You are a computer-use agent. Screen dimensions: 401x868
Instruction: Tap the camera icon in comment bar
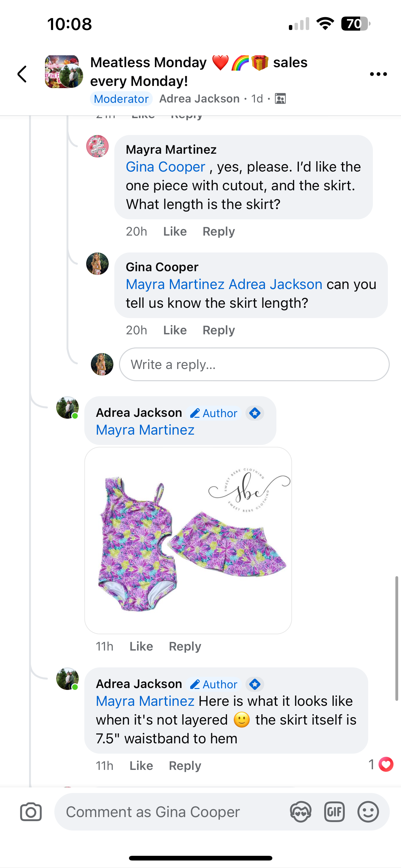pos(31,812)
